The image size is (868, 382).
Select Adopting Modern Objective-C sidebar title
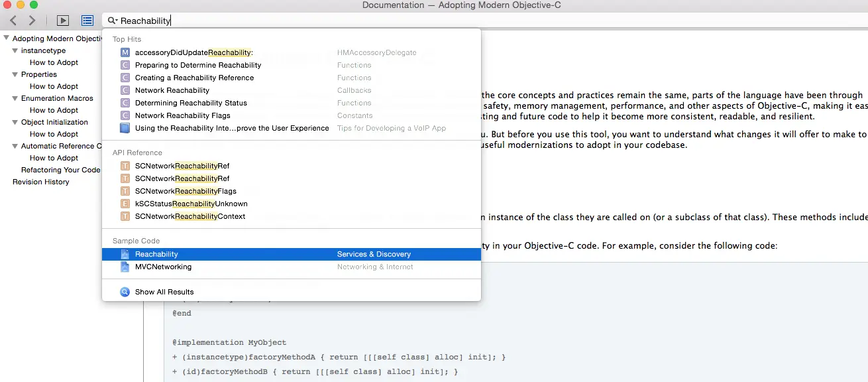pos(56,38)
